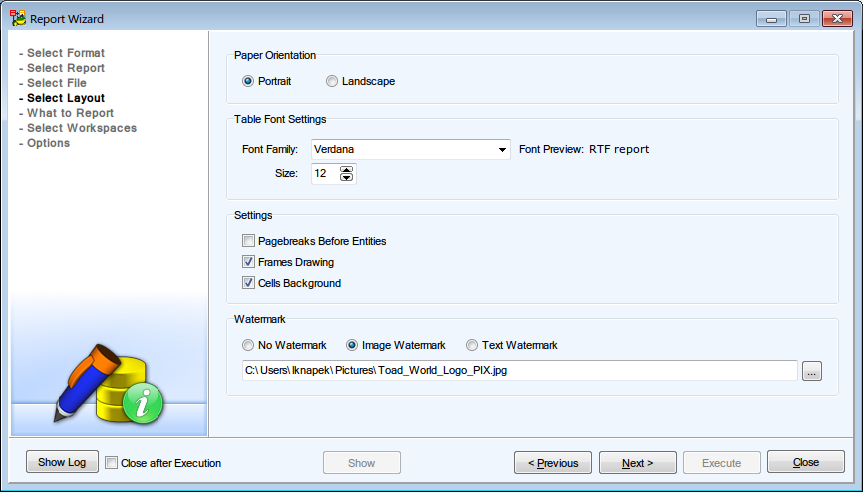Click the Next button
863x492 pixels.
(x=637, y=463)
